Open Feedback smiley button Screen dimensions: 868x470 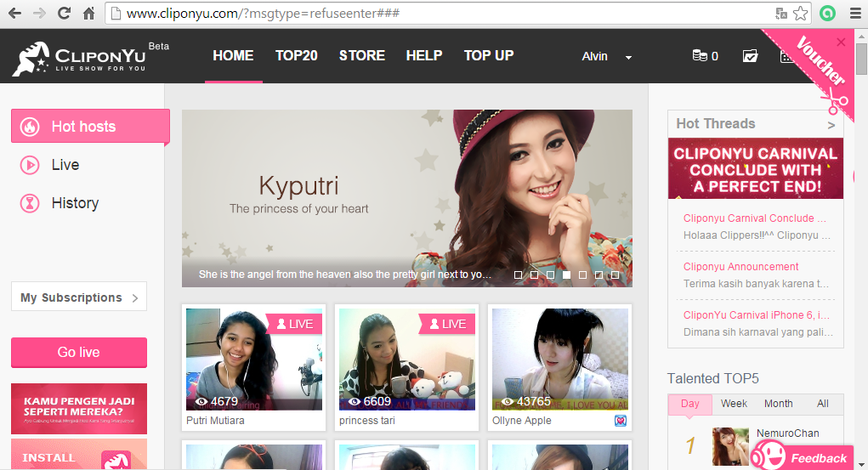(802, 456)
